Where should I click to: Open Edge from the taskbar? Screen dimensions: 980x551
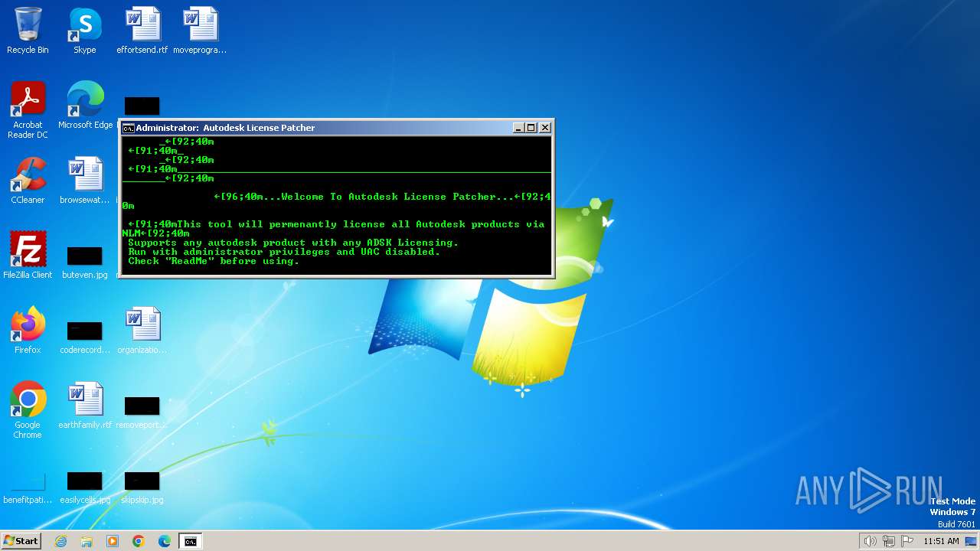[x=164, y=541]
